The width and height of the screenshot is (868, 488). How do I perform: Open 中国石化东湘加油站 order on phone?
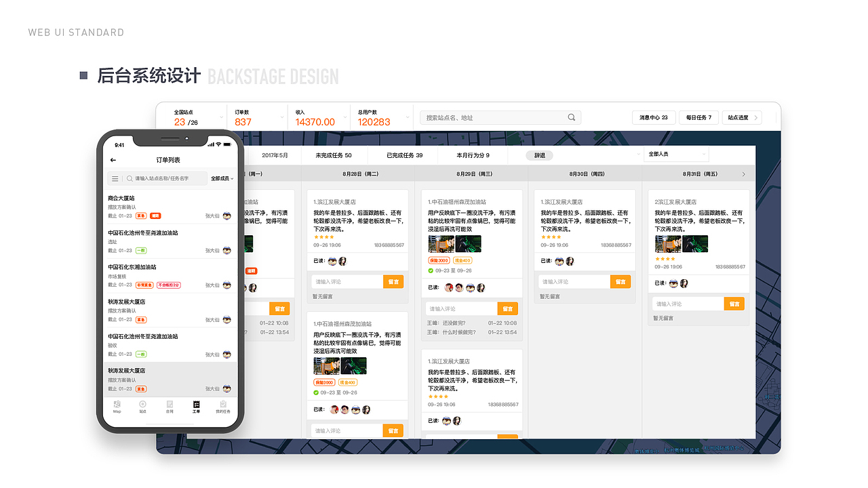coord(170,276)
